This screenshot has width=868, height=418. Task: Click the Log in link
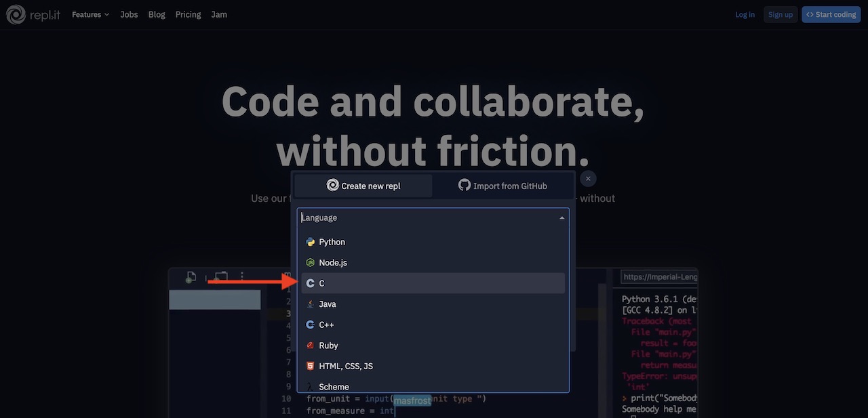(x=745, y=14)
